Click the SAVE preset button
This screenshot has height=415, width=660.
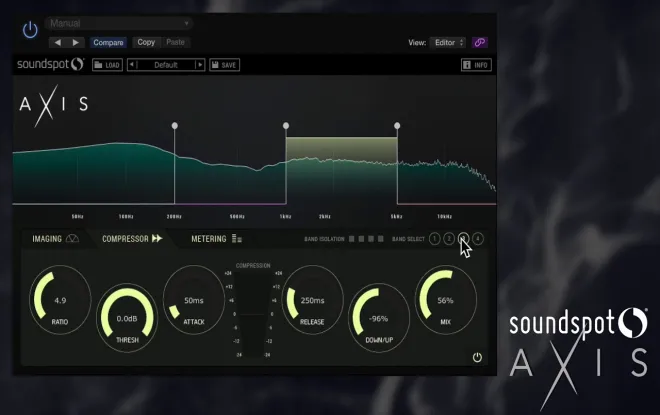click(x=224, y=65)
